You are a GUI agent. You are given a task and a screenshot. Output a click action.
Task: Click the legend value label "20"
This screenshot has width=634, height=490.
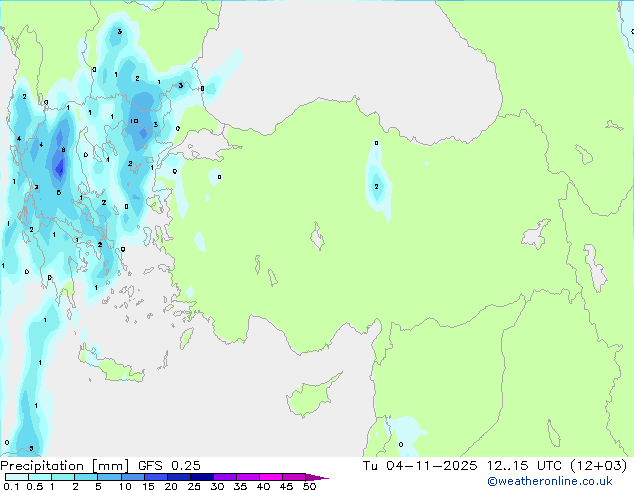171,486
